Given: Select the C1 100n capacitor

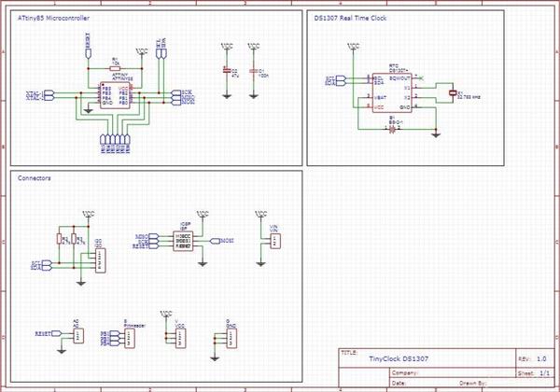Looking at the screenshot, I should click(x=253, y=71).
